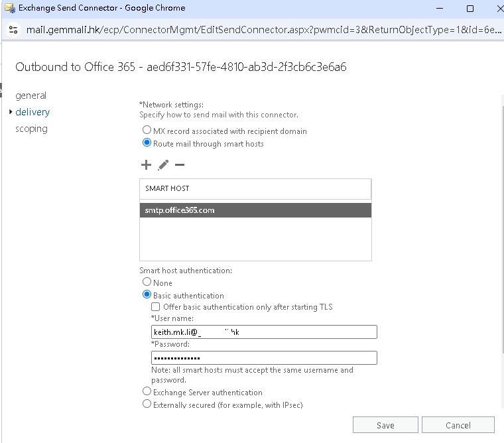Click the User name input field
This screenshot has width=504, height=443.
point(264,332)
